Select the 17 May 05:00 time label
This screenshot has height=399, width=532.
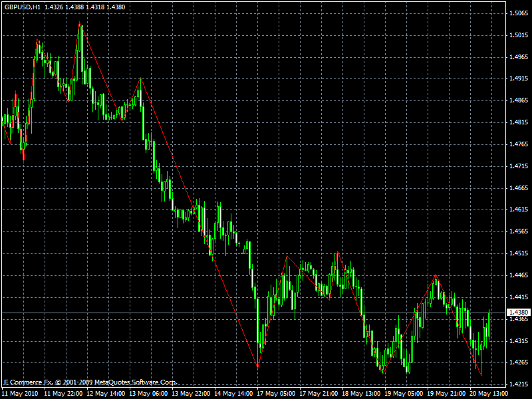coord(277,393)
